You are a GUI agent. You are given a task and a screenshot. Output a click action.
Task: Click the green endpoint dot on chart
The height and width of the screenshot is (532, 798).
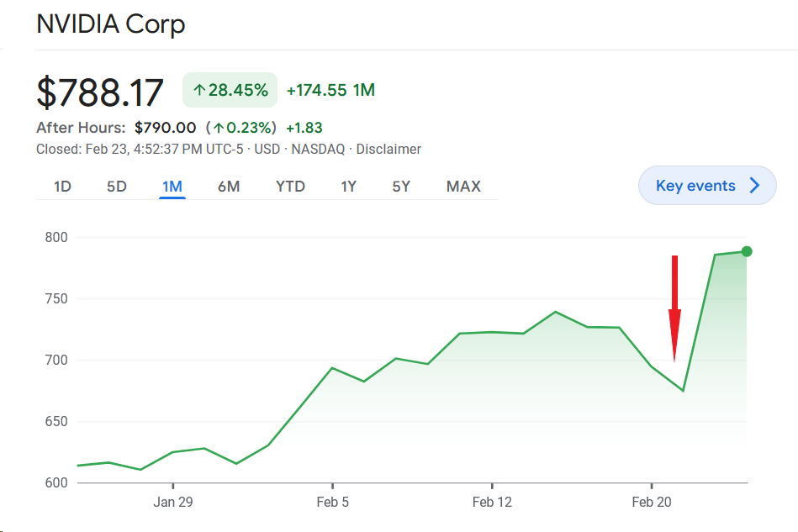(747, 251)
